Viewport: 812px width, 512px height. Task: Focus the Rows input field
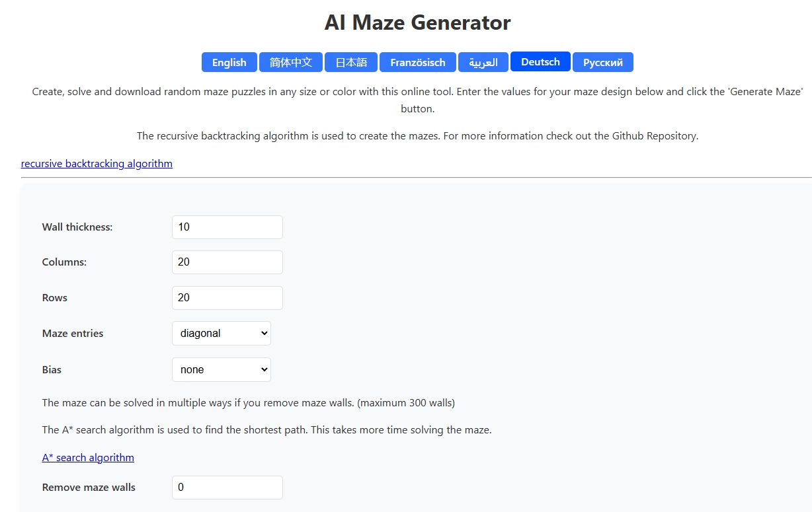click(x=227, y=297)
